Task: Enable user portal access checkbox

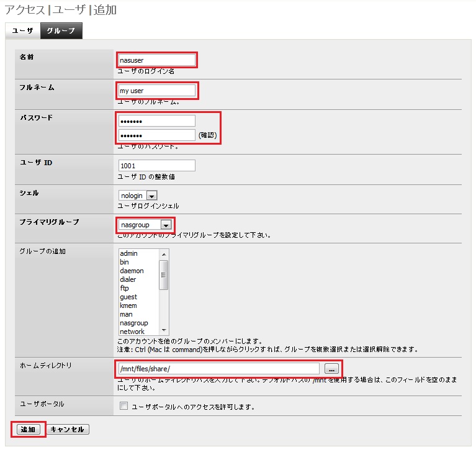Action: (x=123, y=407)
